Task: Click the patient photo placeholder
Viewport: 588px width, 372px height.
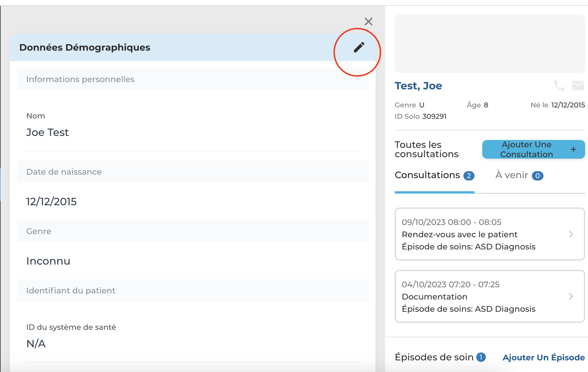Action: (x=490, y=44)
